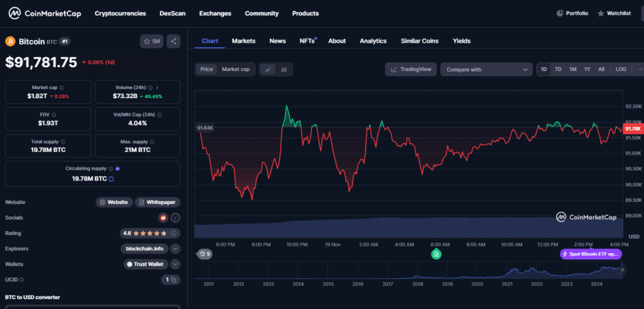Screen dimensions: 644x309
Task: Select the line chart icon
Action: [268, 69]
